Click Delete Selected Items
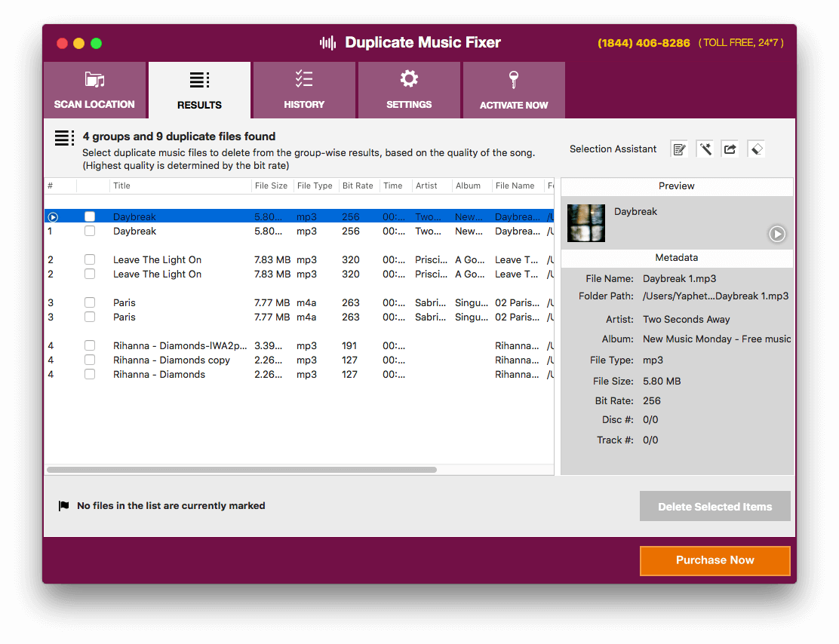Viewport: 839px width, 644px height. [x=715, y=505]
